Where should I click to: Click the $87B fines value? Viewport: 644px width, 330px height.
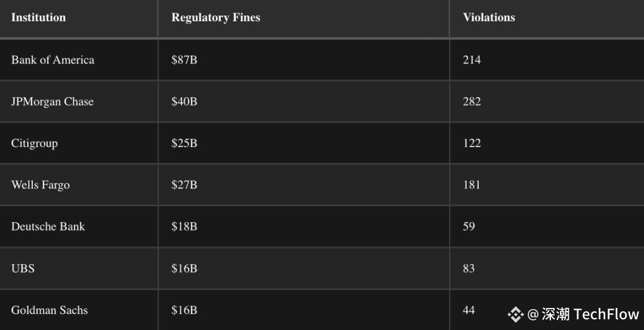coord(184,60)
